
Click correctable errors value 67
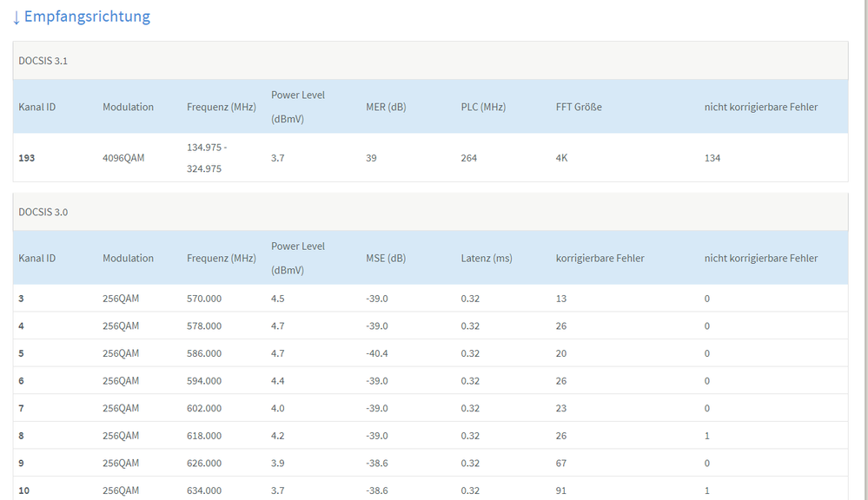click(x=561, y=463)
